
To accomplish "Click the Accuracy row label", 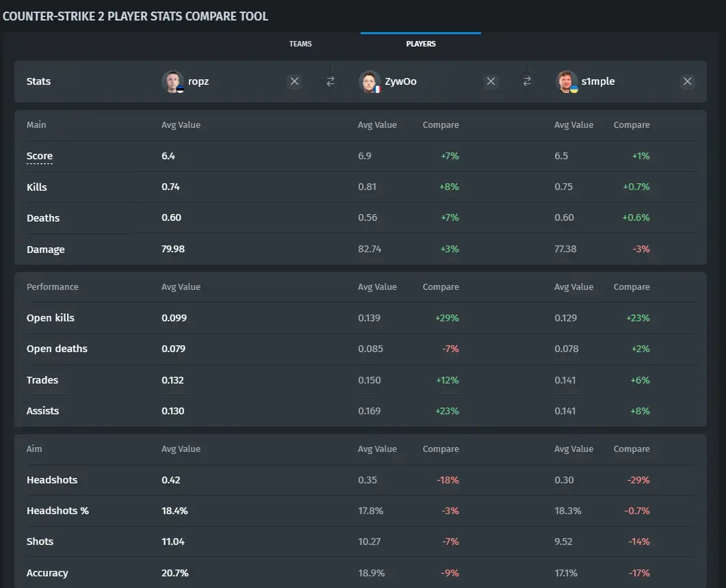I will tap(47, 573).
